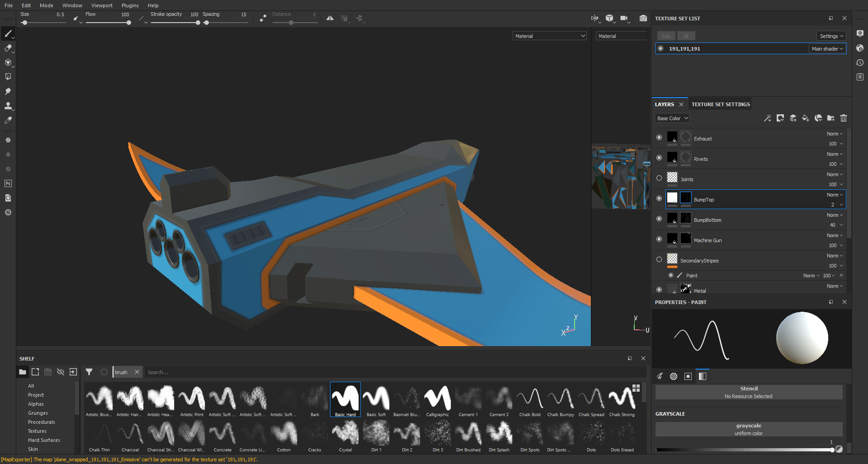
Task: Add a mask with the layer mask icon
Action: 780,118
